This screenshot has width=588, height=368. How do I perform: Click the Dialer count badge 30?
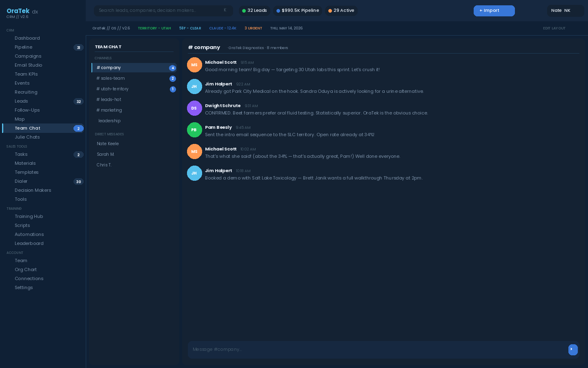coord(78,182)
